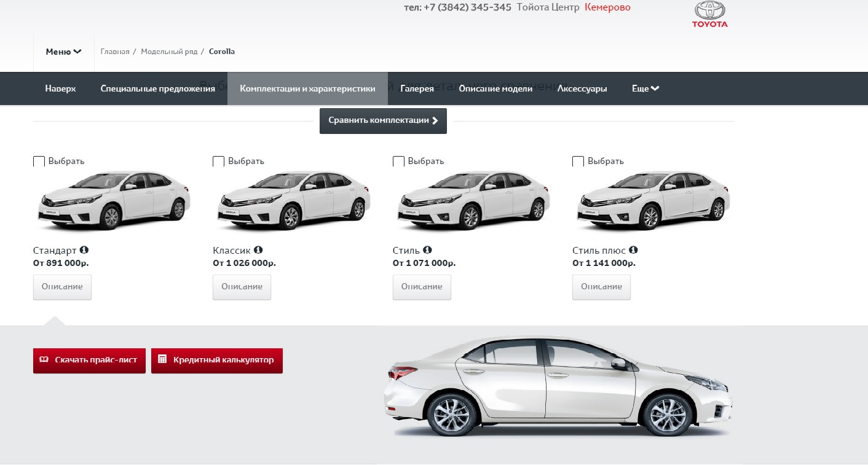Follow the Главная breadcrumb link

[x=115, y=52]
